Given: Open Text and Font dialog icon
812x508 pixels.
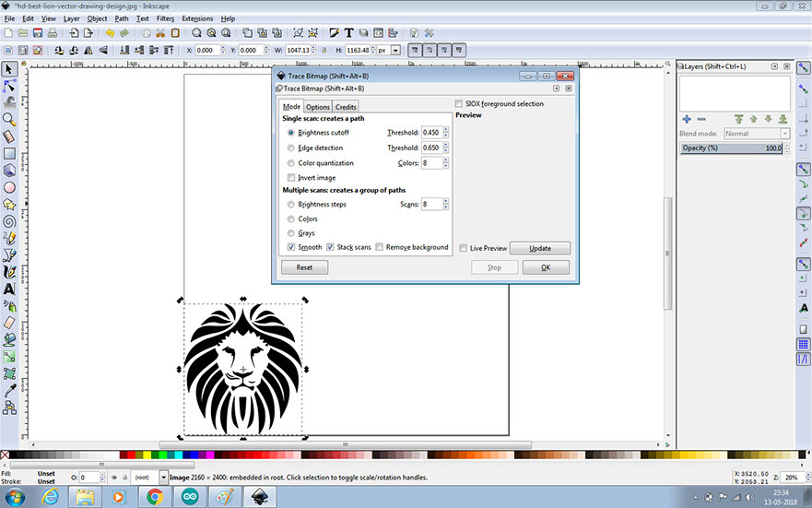Looking at the screenshot, I should point(348,33).
